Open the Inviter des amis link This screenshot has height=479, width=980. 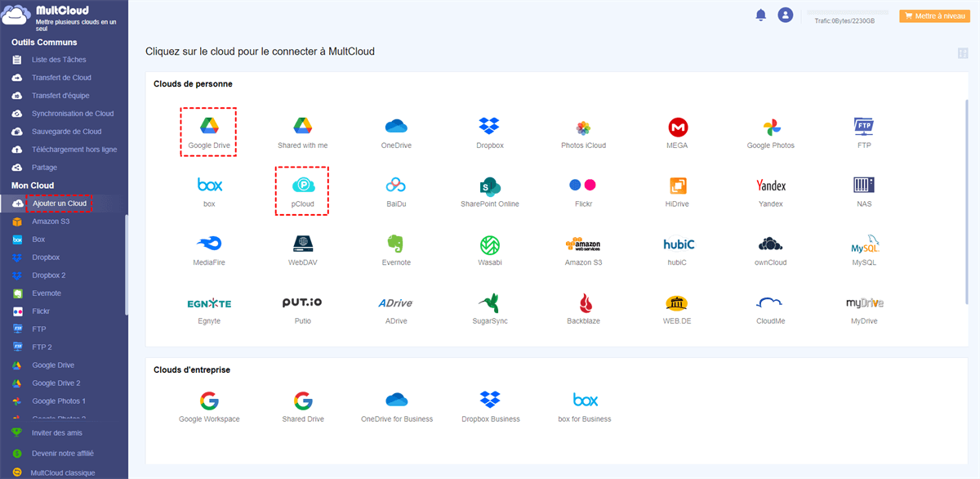pos(56,433)
